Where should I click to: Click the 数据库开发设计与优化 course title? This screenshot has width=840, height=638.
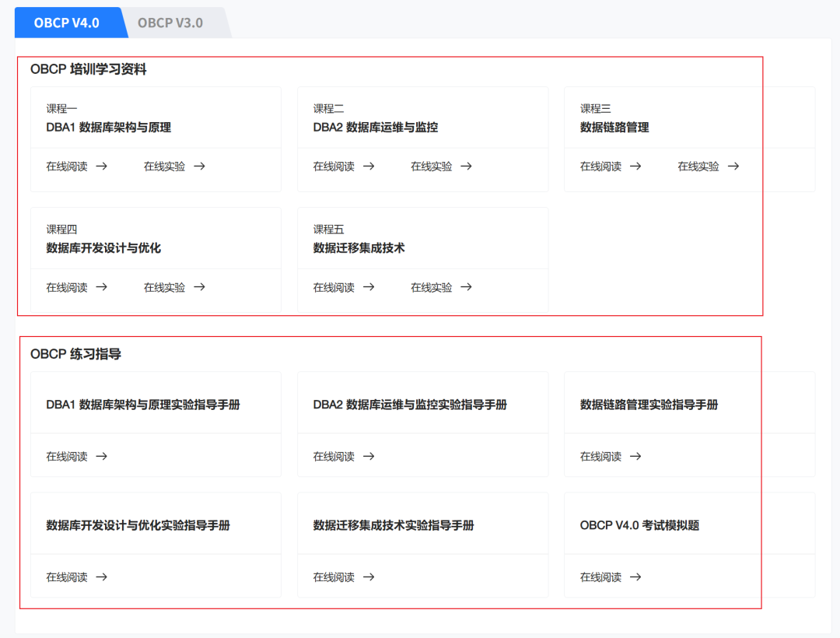pyautogui.click(x=103, y=248)
